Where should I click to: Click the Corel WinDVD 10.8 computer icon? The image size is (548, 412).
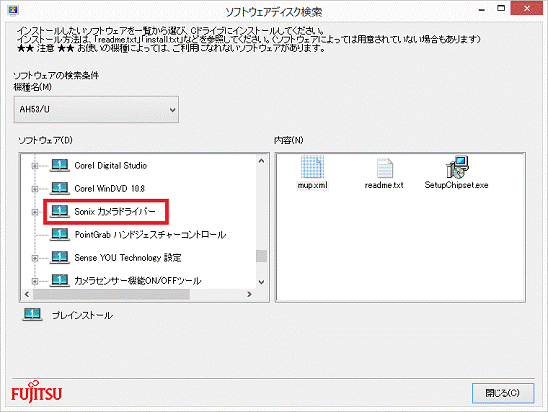(x=59, y=188)
